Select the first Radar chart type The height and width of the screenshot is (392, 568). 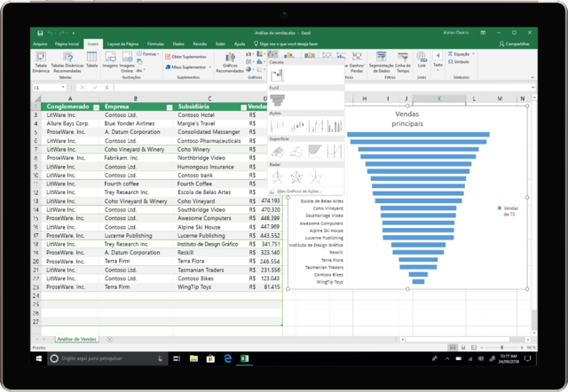tap(278, 177)
